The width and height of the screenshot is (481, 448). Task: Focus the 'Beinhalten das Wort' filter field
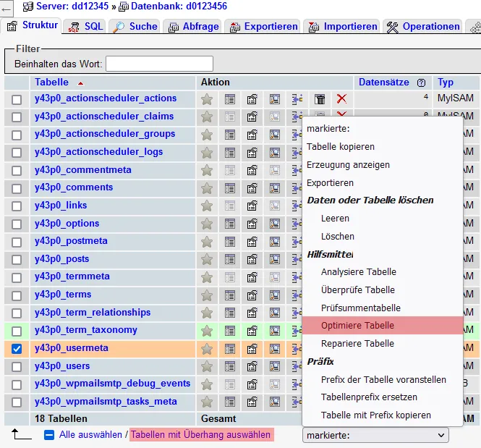159,64
